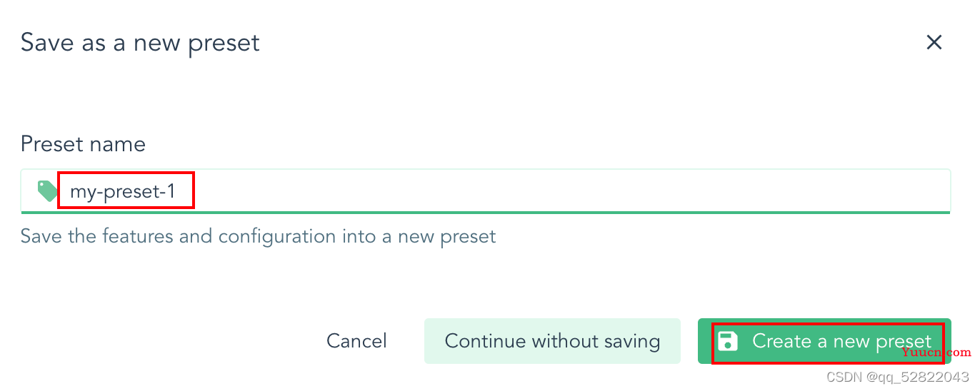Cancel saving the preset

pos(356,341)
